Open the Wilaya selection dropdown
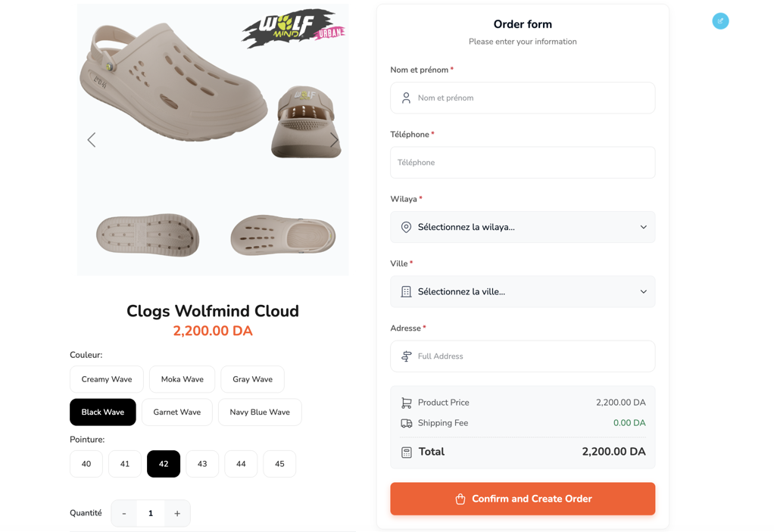 523,227
